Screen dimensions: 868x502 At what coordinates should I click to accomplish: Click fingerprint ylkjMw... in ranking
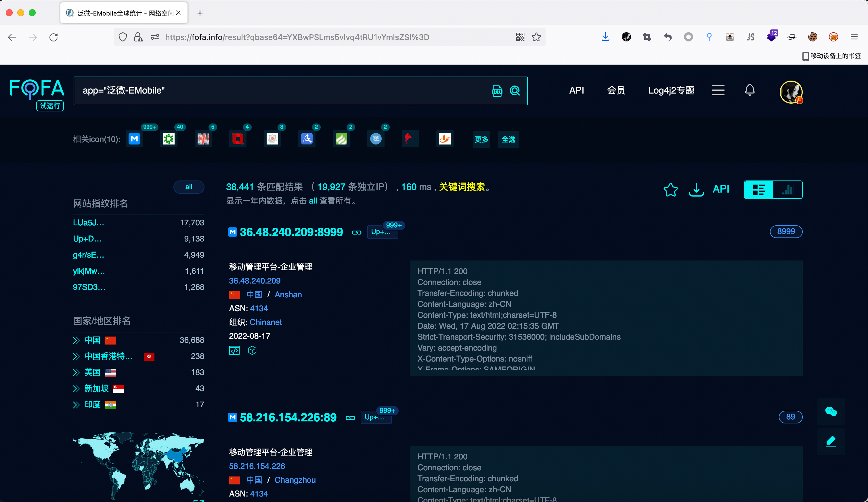coord(89,271)
